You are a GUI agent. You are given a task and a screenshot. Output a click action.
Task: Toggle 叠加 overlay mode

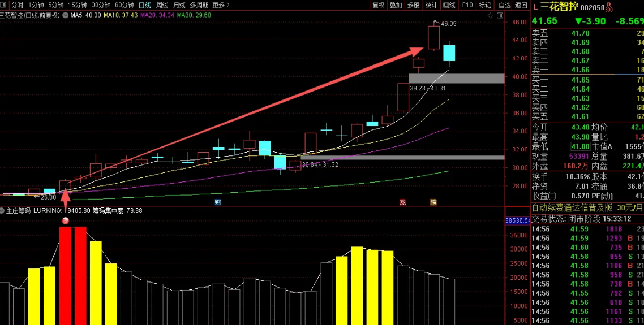click(396, 5)
